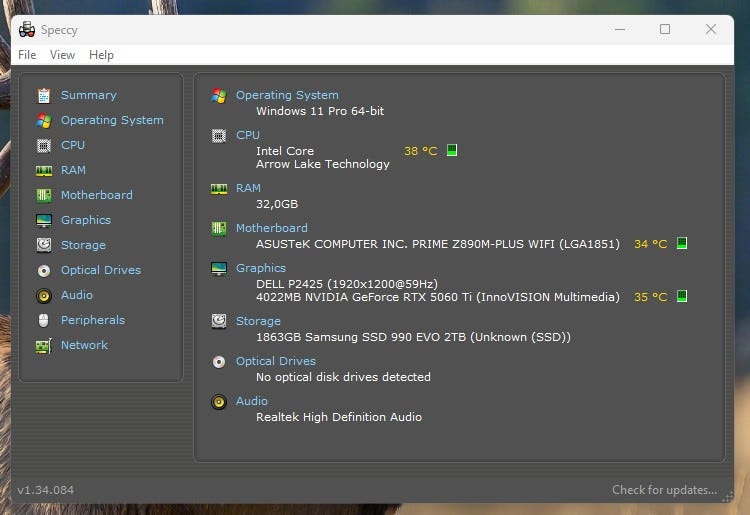The image size is (750, 515).
Task: Click the RAM heading link in summary
Action: coord(248,188)
